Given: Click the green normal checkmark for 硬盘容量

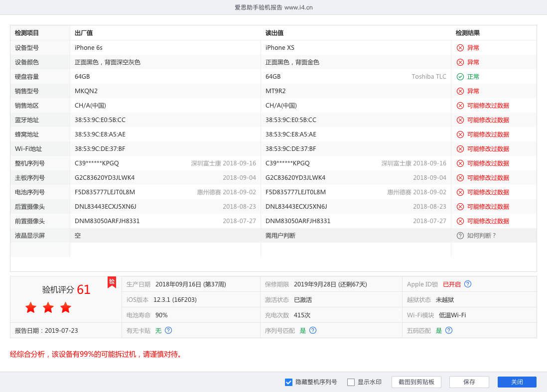Looking at the screenshot, I should (x=460, y=77).
